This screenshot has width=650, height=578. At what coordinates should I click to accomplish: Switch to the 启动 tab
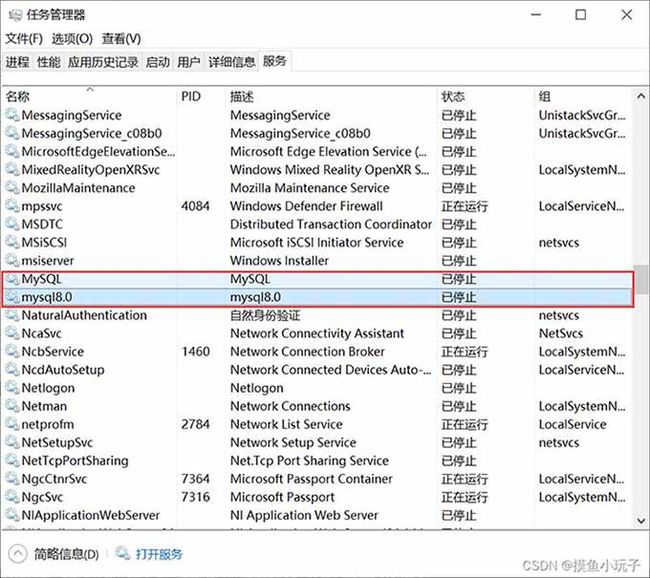point(158,62)
